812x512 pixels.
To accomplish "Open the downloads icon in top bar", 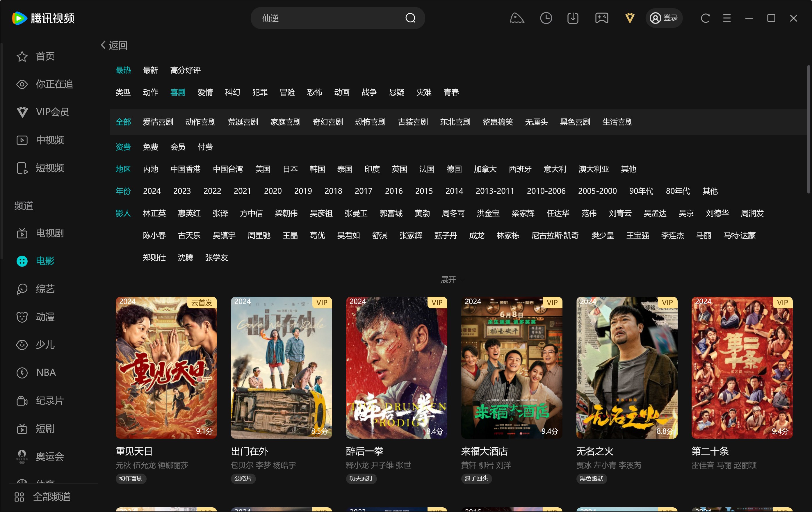I will pyautogui.click(x=573, y=18).
